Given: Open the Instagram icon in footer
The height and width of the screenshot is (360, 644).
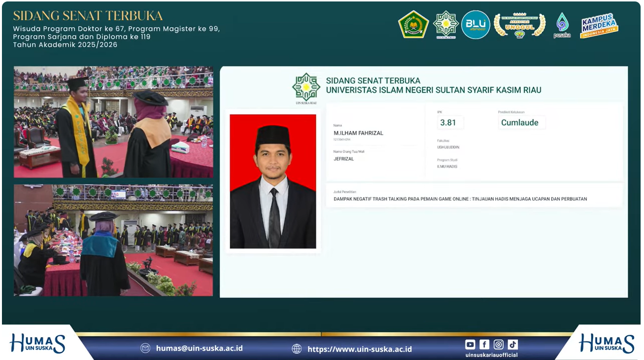Looking at the screenshot, I should tap(498, 344).
